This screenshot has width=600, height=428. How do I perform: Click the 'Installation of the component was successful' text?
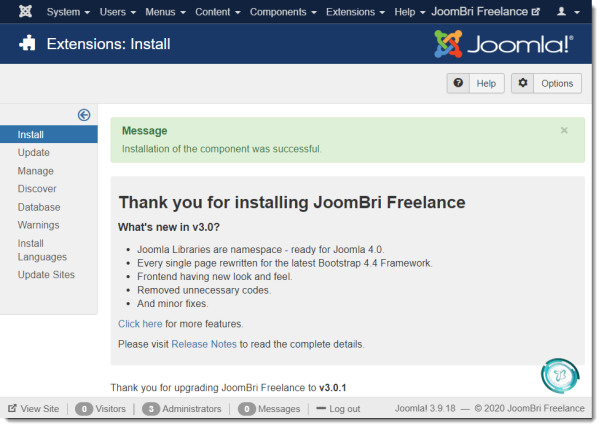coord(222,149)
